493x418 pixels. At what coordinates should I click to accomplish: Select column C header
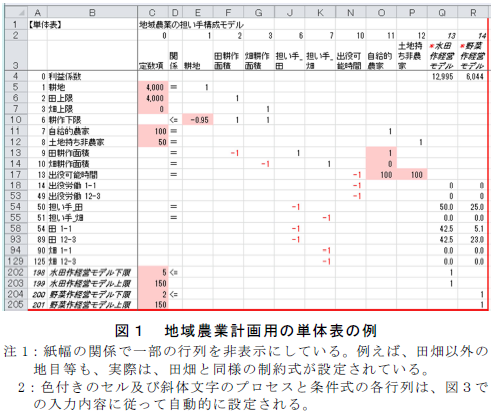[153, 13]
